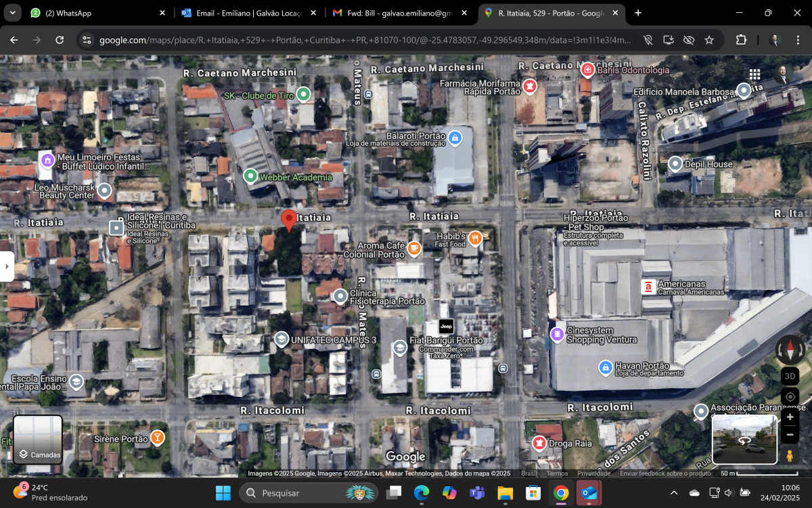Image resolution: width=812 pixels, height=508 pixels.
Task: Click the address bar URL field
Action: pos(365,40)
